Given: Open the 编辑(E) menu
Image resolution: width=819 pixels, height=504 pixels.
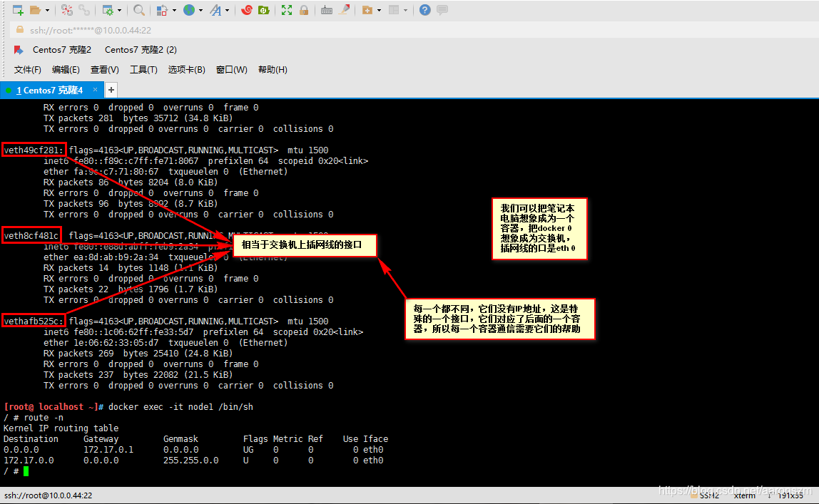Looking at the screenshot, I should click(x=66, y=69).
